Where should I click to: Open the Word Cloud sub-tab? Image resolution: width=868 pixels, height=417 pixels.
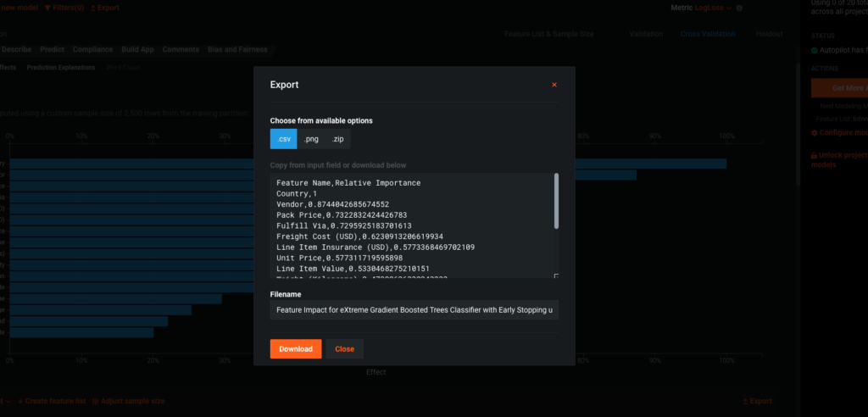point(123,68)
